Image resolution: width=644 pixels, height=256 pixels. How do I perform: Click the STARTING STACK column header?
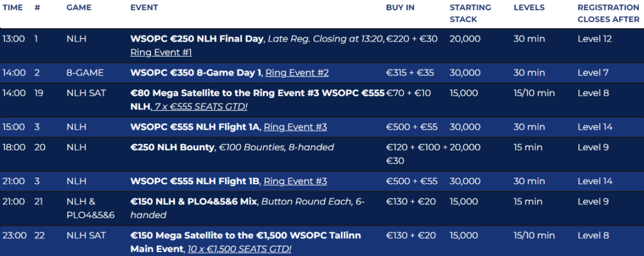pos(470,13)
